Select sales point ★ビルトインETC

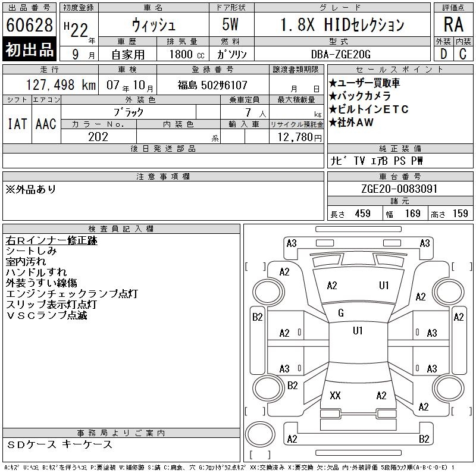click(369, 109)
